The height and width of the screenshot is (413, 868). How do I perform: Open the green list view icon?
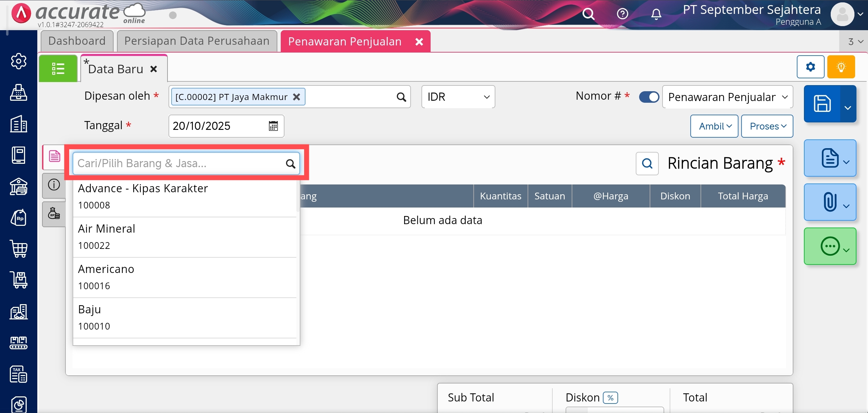[x=58, y=68]
